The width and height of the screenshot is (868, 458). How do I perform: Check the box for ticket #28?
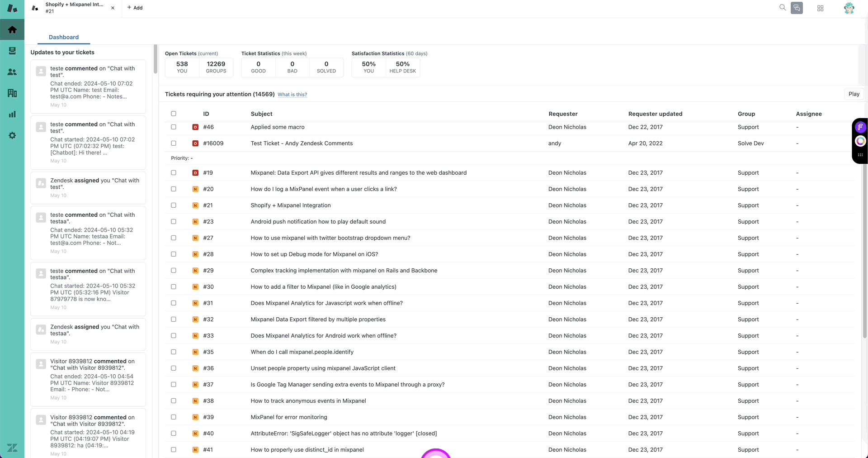click(174, 254)
